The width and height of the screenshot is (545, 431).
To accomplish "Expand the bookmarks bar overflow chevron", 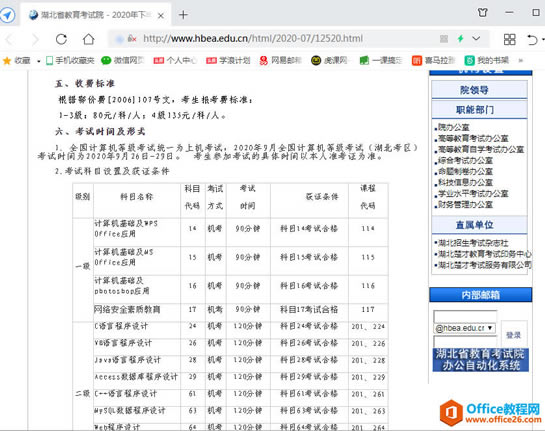I will click(521, 60).
